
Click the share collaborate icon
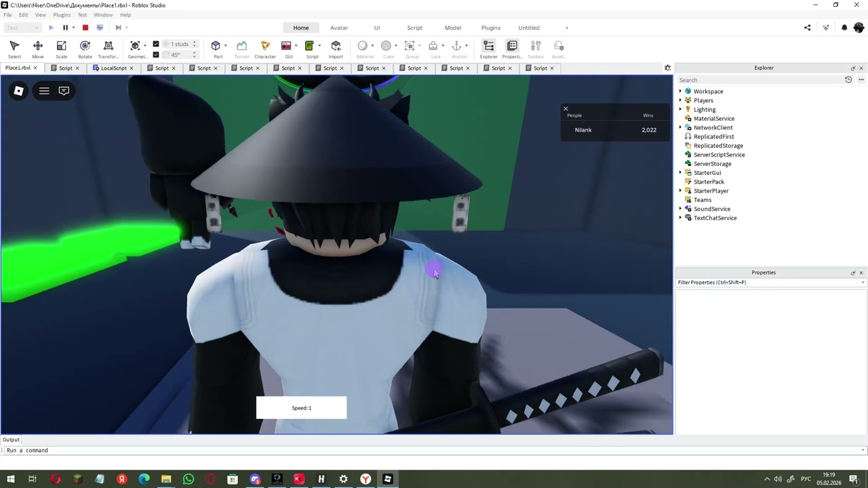point(807,28)
